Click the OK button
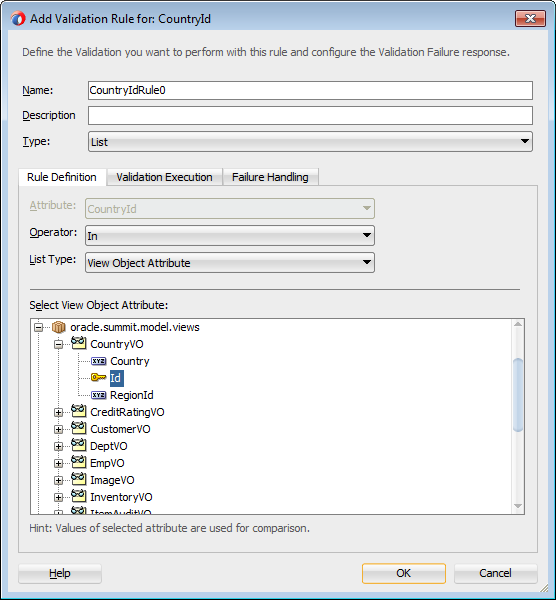Viewport: 556px width, 600px height. tap(404, 573)
